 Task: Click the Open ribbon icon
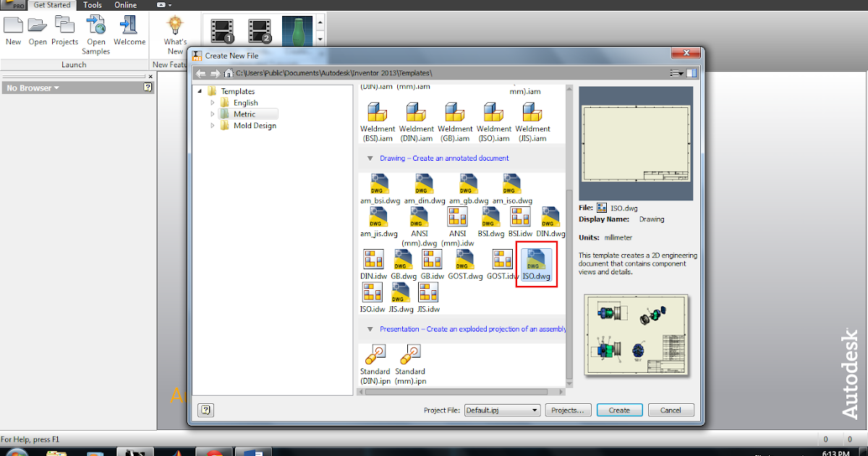tap(38, 31)
